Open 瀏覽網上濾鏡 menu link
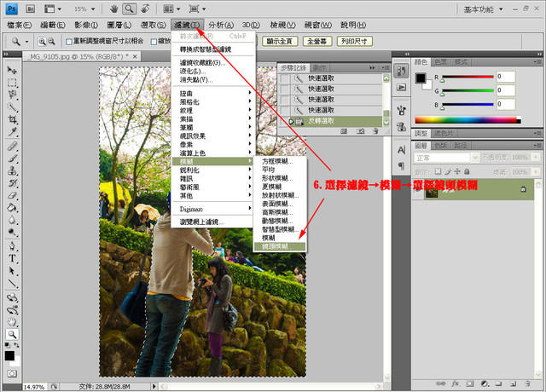The height and width of the screenshot is (392, 546). coord(213,222)
